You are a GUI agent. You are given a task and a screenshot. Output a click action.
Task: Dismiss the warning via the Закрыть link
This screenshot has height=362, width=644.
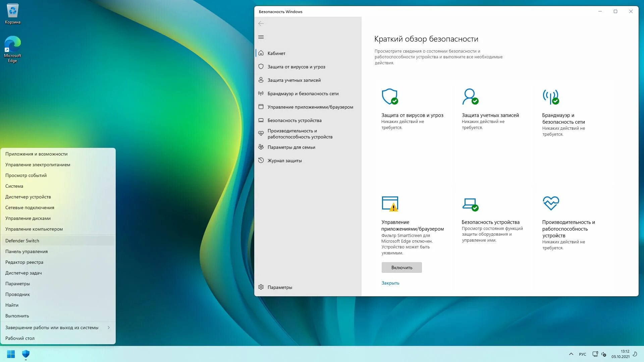[x=390, y=283]
